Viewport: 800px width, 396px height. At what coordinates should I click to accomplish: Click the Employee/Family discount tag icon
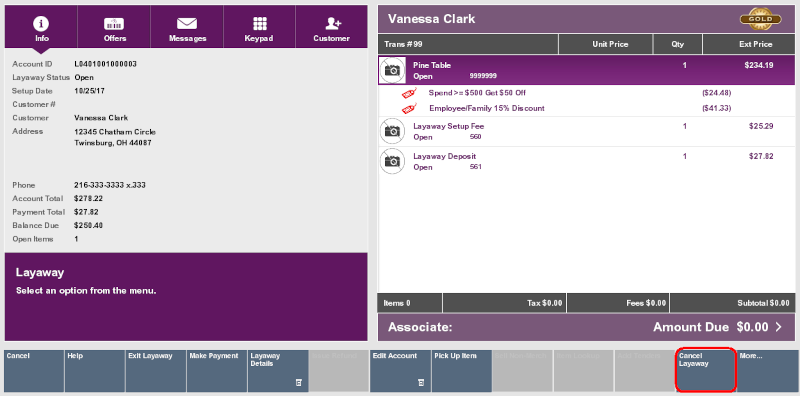[409, 108]
